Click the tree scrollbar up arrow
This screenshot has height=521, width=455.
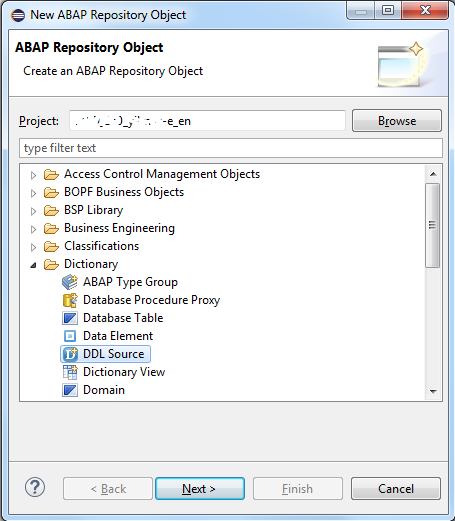coord(433,174)
